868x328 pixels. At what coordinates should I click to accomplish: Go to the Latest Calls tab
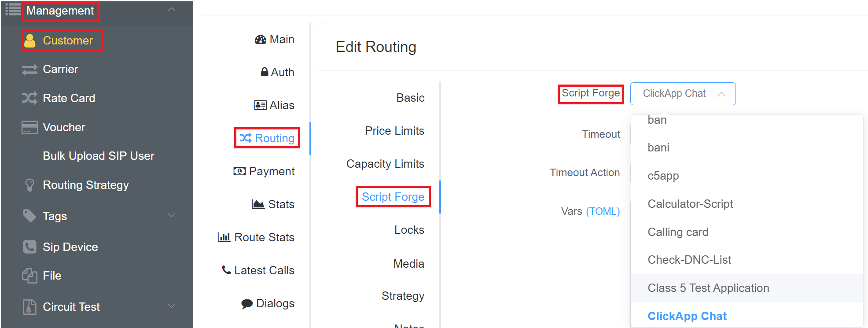[258, 270]
